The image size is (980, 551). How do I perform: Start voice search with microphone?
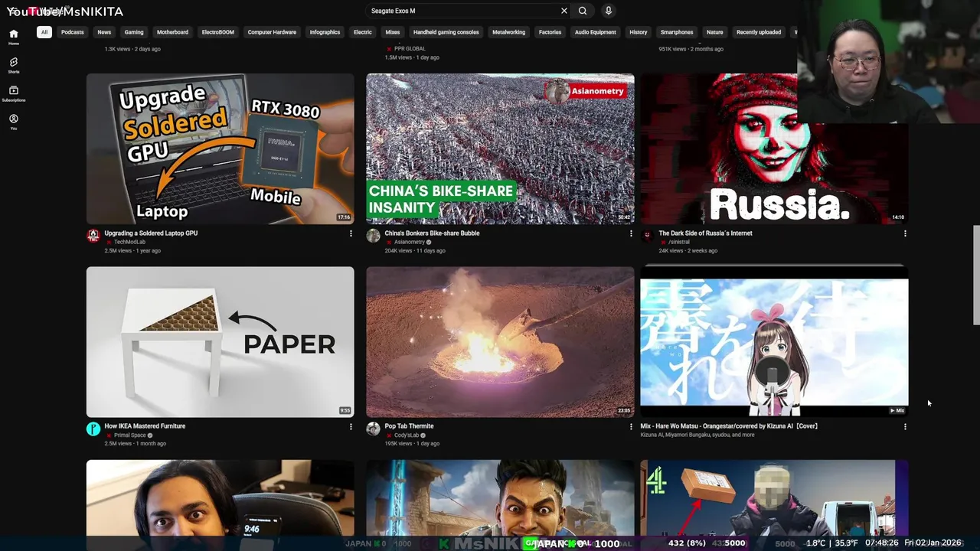[609, 11]
